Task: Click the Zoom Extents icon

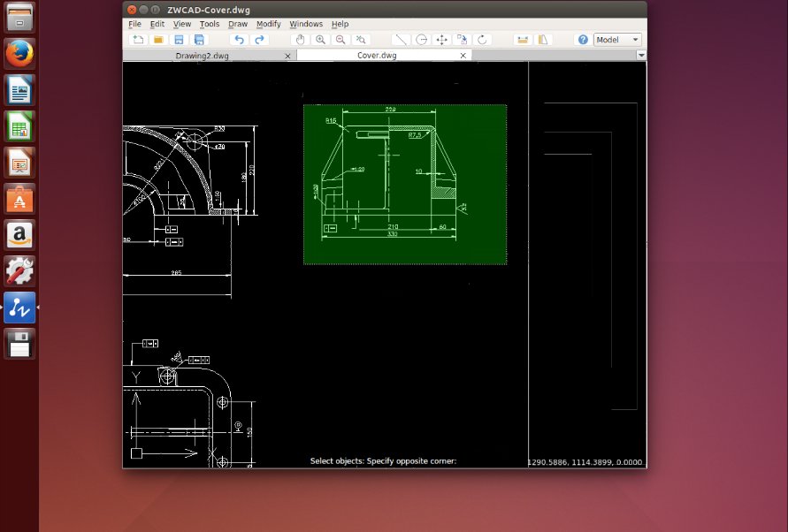Action: [x=361, y=40]
